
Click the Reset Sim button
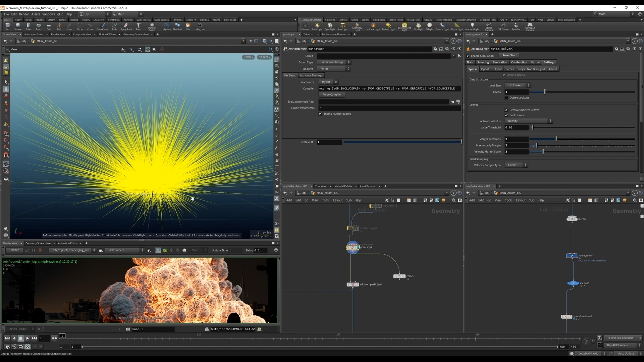(x=508, y=56)
